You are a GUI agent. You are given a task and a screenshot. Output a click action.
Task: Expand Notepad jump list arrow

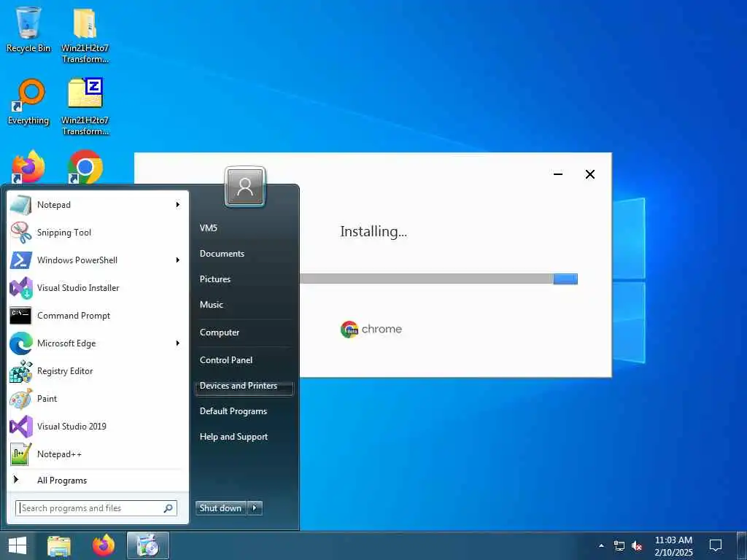[x=178, y=205]
